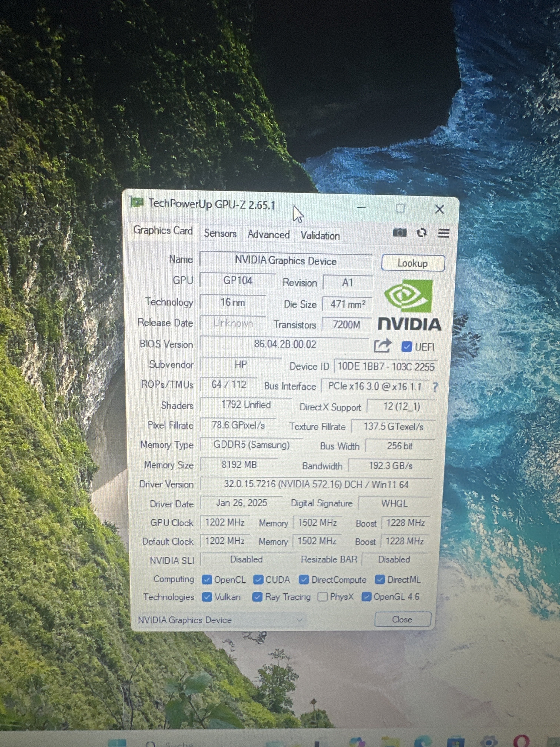The height and width of the screenshot is (747, 560).
Task: Toggle the Ray Tracing checkbox
Action: 257,597
